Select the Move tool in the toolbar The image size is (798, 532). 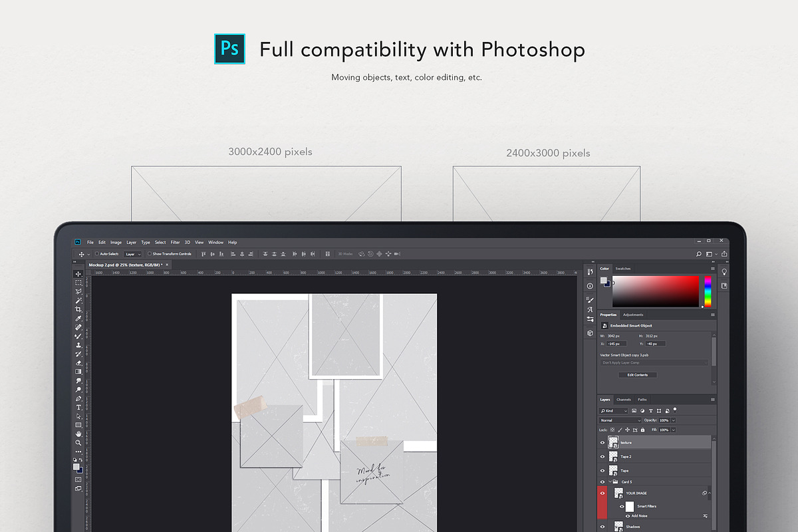[x=79, y=274]
